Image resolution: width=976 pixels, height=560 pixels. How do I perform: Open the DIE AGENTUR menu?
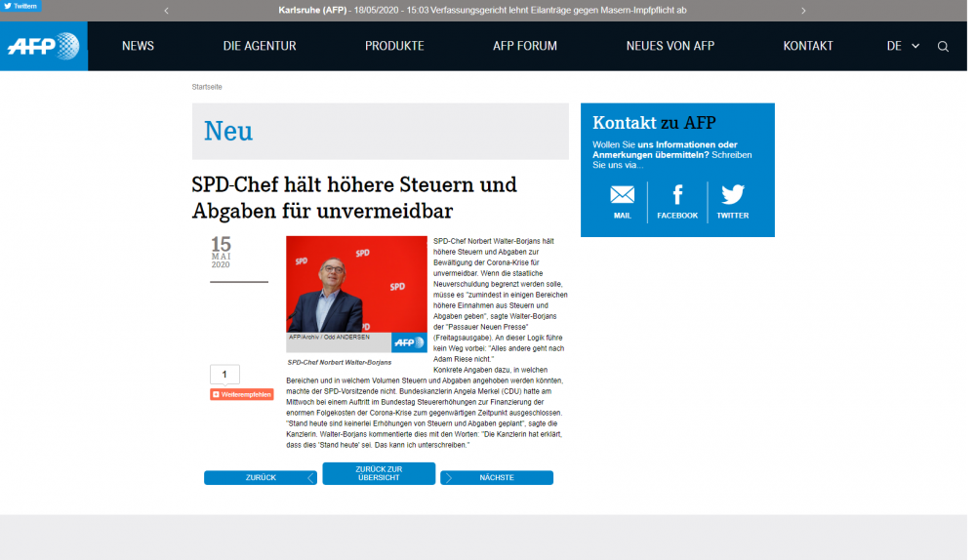pos(259,46)
